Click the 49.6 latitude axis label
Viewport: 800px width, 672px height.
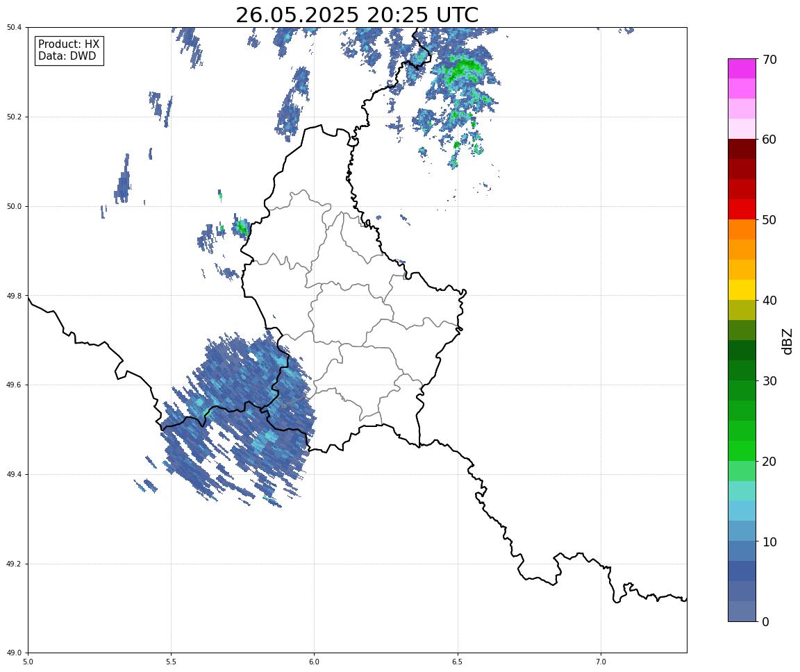point(15,385)
